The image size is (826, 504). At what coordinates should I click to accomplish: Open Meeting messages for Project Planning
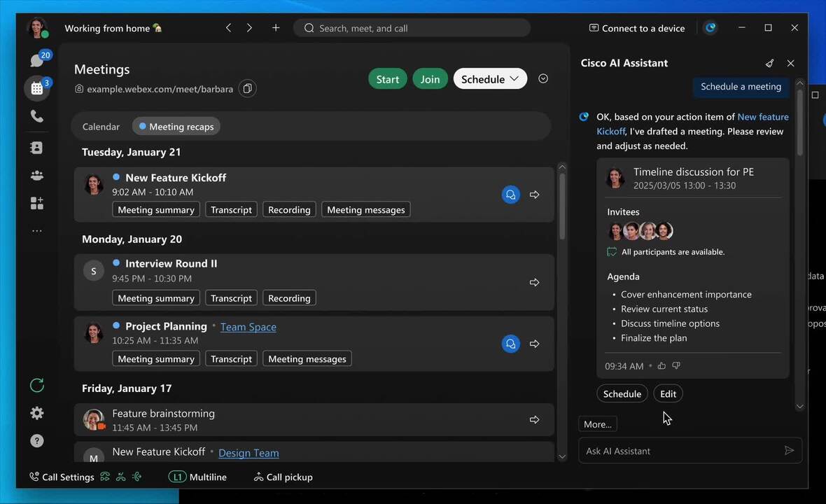(x=307, y=358)
